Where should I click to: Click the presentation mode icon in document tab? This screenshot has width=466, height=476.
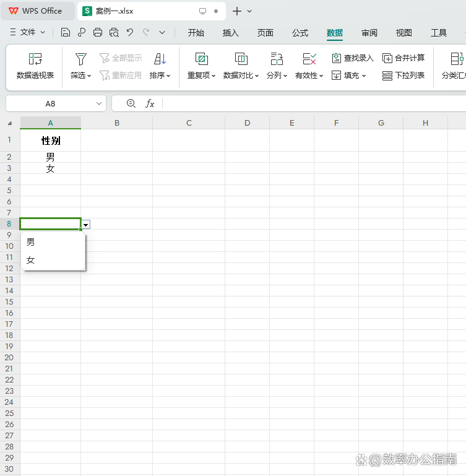pos(202,11)
